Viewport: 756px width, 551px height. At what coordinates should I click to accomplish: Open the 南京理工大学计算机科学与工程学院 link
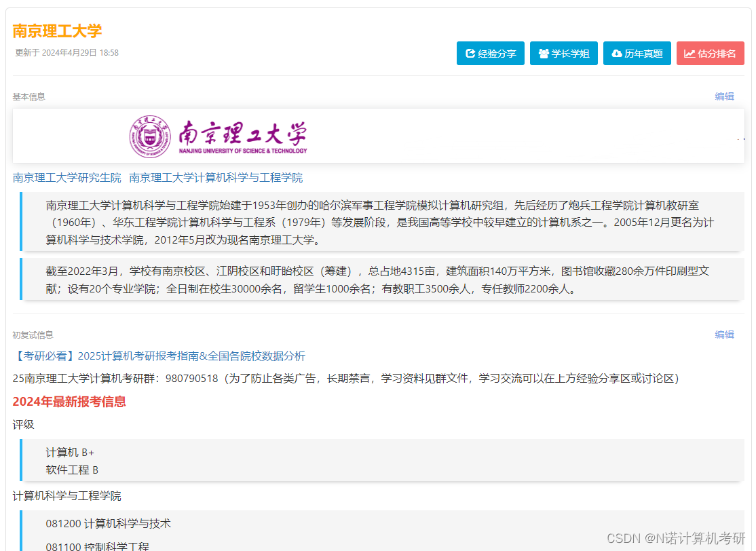[x=216, y=178]
